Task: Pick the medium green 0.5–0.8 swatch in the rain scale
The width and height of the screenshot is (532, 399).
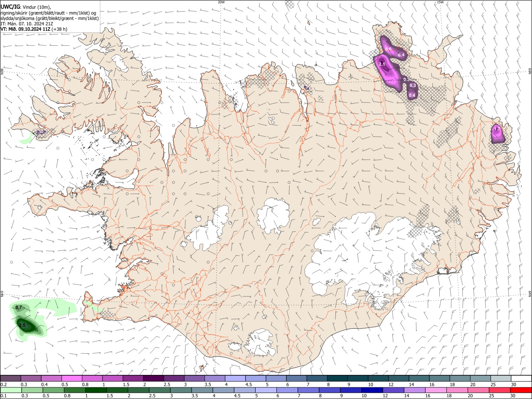Action: pyautogui.click(x=53, y=390)
